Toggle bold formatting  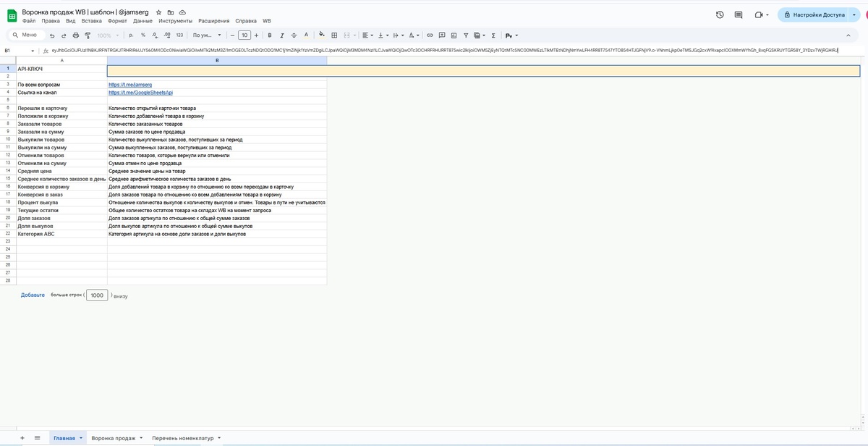[270, 35]
